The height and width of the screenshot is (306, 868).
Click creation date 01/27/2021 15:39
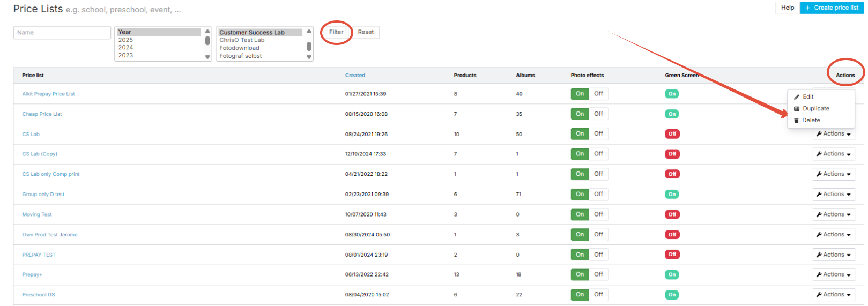[366, 94]
